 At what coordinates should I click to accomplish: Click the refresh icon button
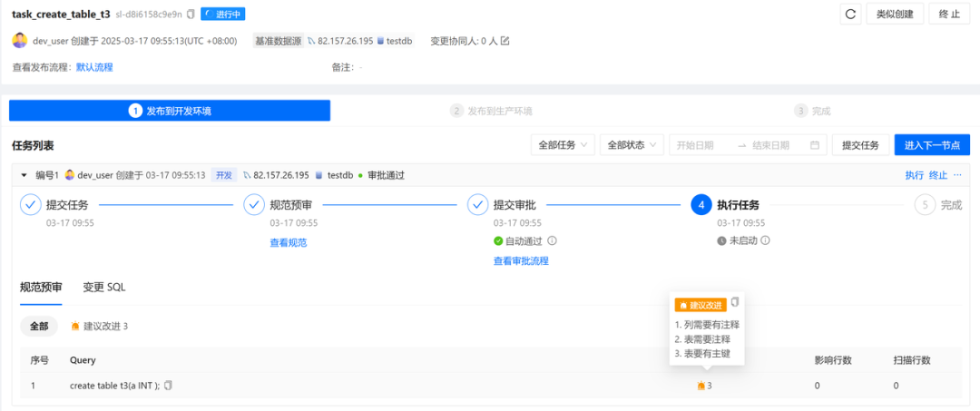[x=850, y=14]
